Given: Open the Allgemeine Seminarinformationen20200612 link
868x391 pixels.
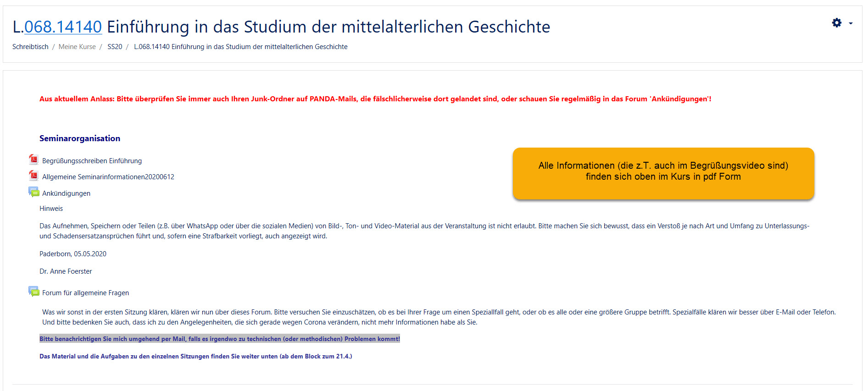Looking at the screenshot, I should point(108,177).
